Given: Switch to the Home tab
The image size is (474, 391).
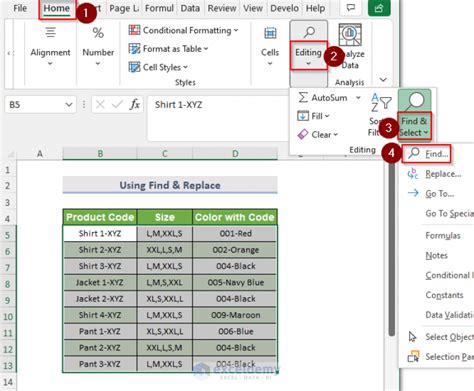Looking at the screenshot, I should click(57, 8).
